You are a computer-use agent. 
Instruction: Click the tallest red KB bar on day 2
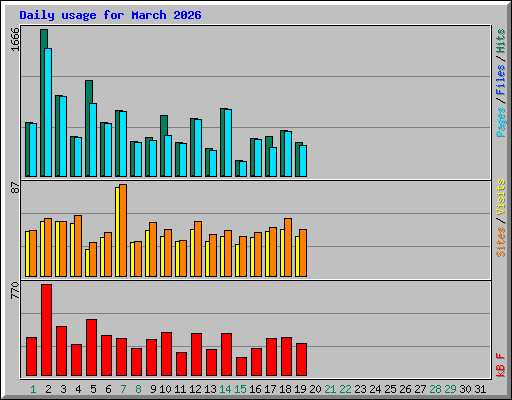(47, 330)
